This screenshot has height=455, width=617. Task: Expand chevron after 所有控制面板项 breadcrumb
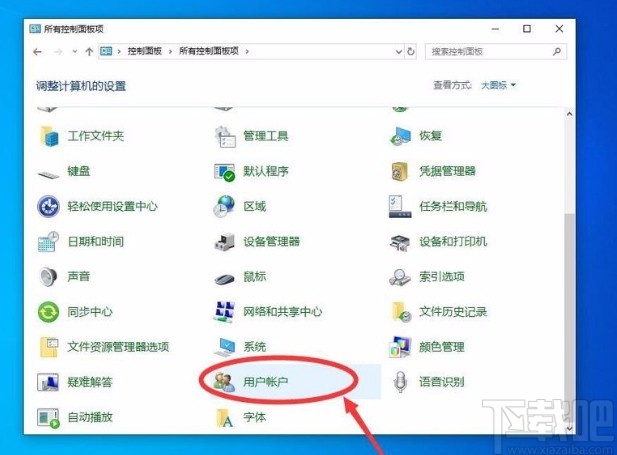pos(247,52)
